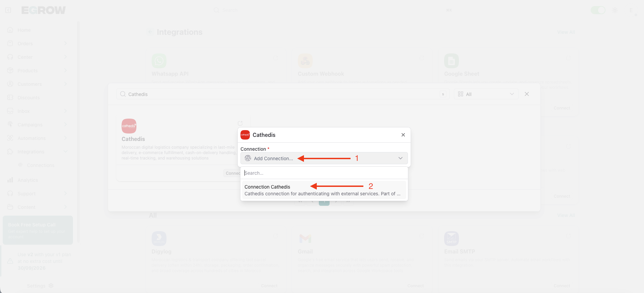
Task: Collapse the Integrations sidebar menu
Action: [x=37, y=152]
